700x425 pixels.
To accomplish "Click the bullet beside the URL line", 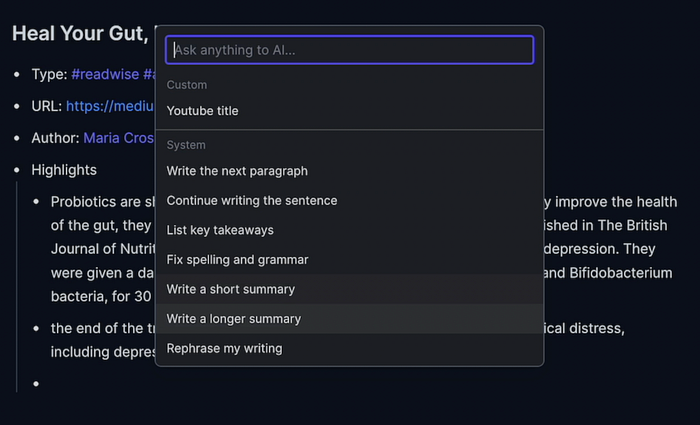I will coord(17,106).
